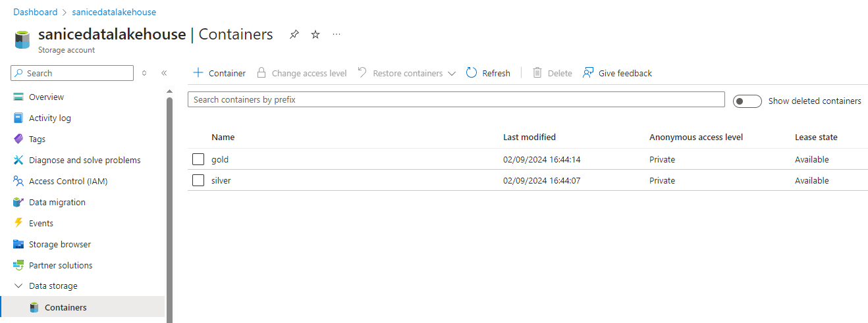Check the box for the silver container

[x=198, y=180]
